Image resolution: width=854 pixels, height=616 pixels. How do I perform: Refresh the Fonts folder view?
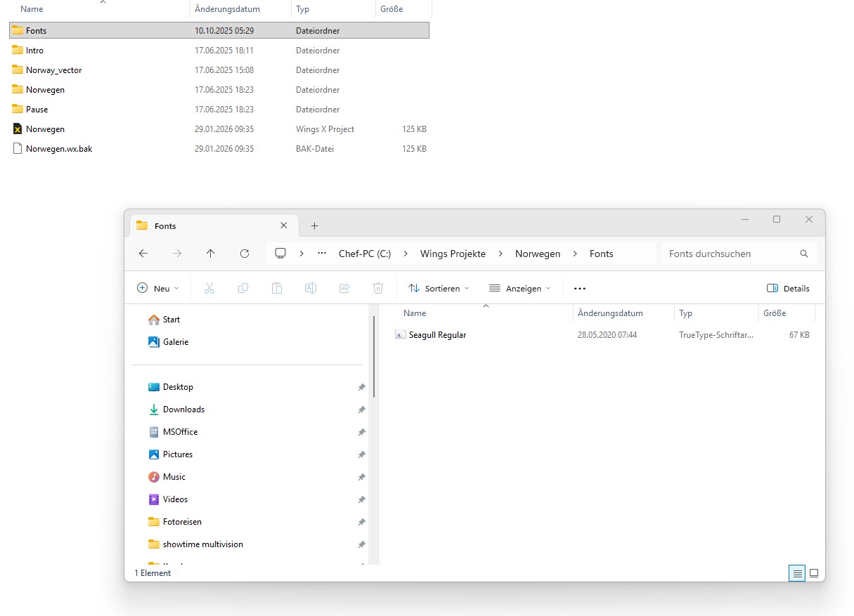245,254
